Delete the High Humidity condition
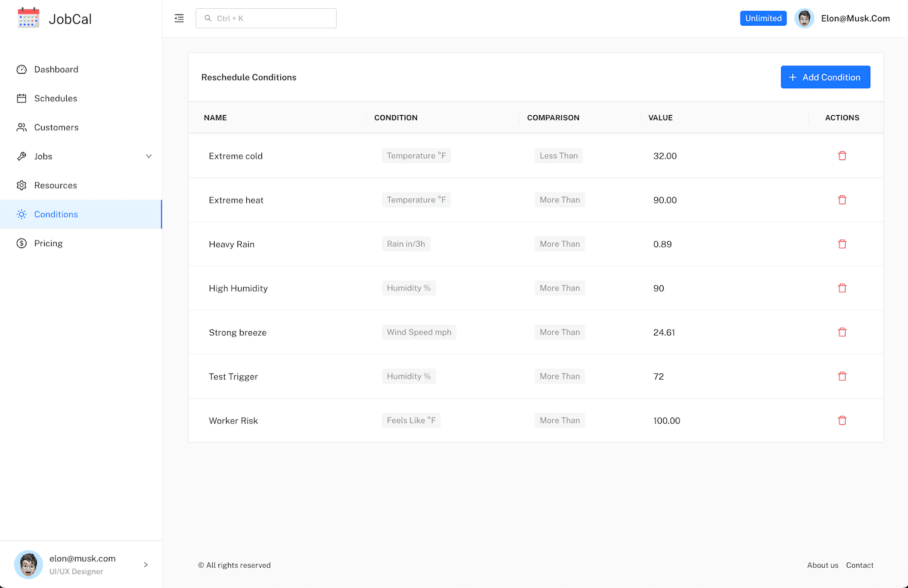 (842, 288)
